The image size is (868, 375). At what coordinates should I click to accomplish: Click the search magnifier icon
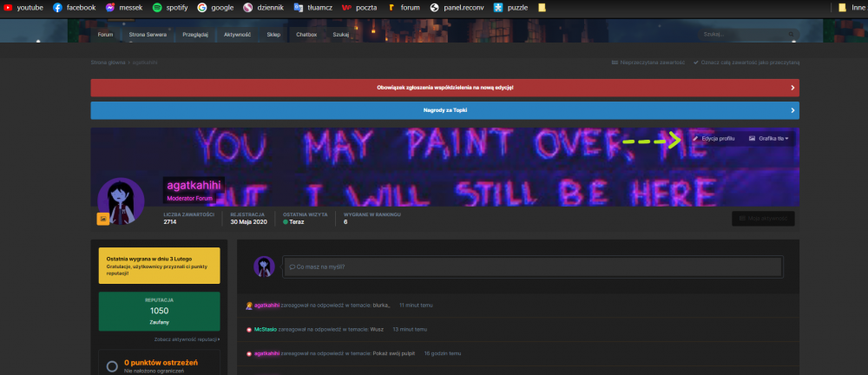[791, 35]
